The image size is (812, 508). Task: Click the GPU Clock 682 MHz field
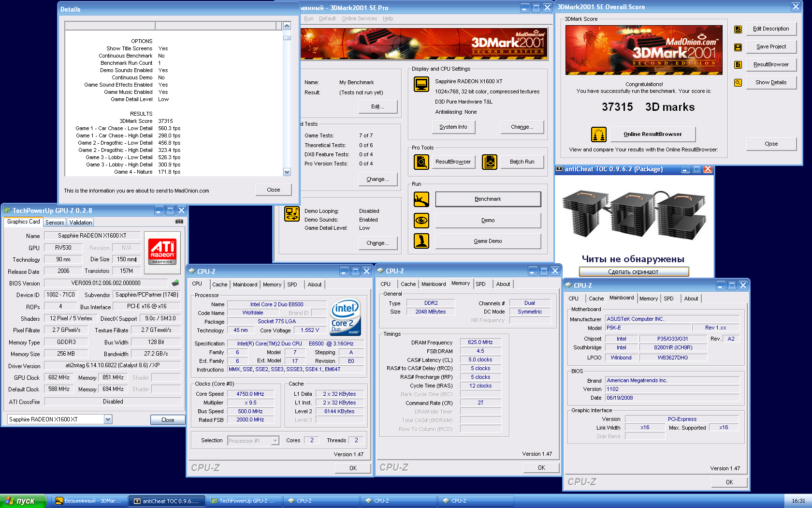click(59, 377)
